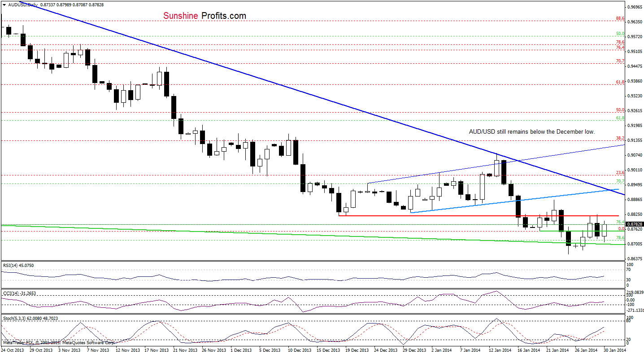Click the highlighted current price label 0.87828
644x354 pixels.
[635, 224]
